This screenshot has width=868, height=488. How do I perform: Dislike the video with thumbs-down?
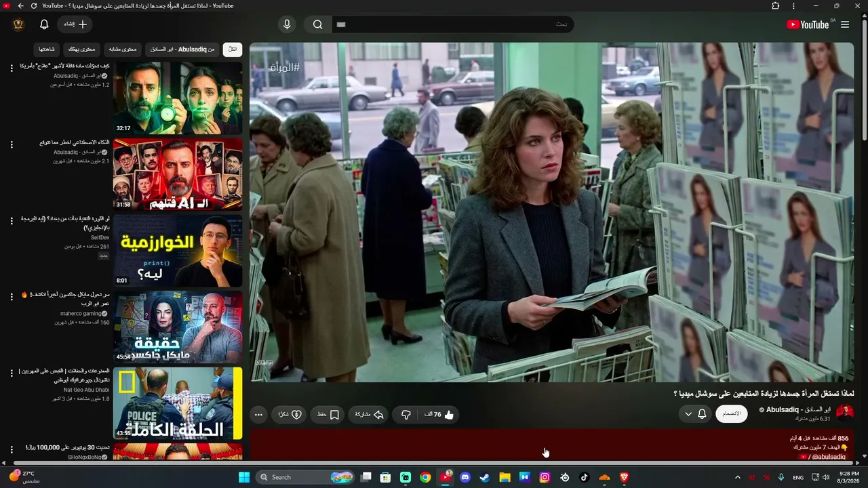pyautogui.click(x=406, y=415)
